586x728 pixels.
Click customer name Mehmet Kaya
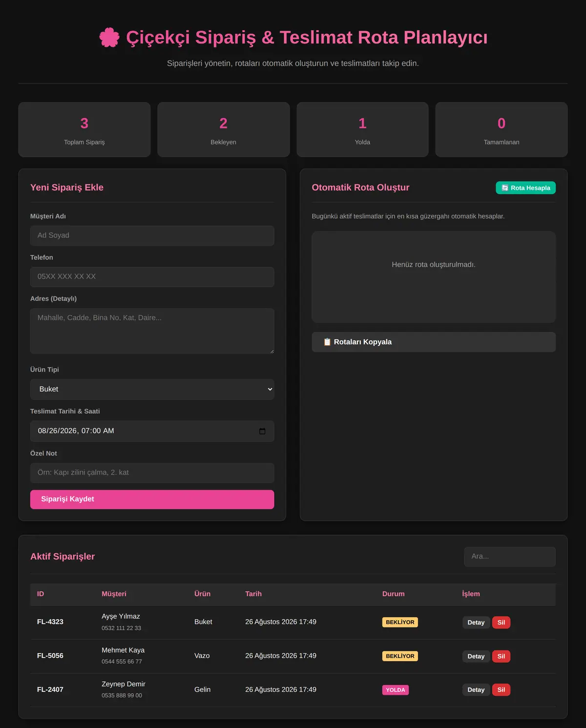123,650
